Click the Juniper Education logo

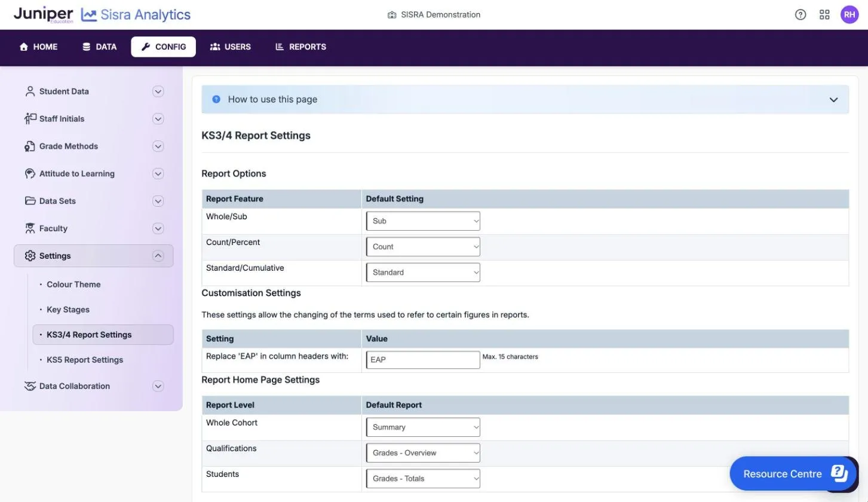coord(44,14)
